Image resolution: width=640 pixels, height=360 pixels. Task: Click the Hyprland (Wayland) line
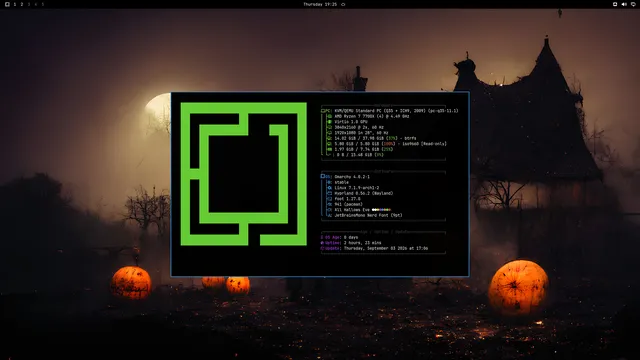point(364,193)
